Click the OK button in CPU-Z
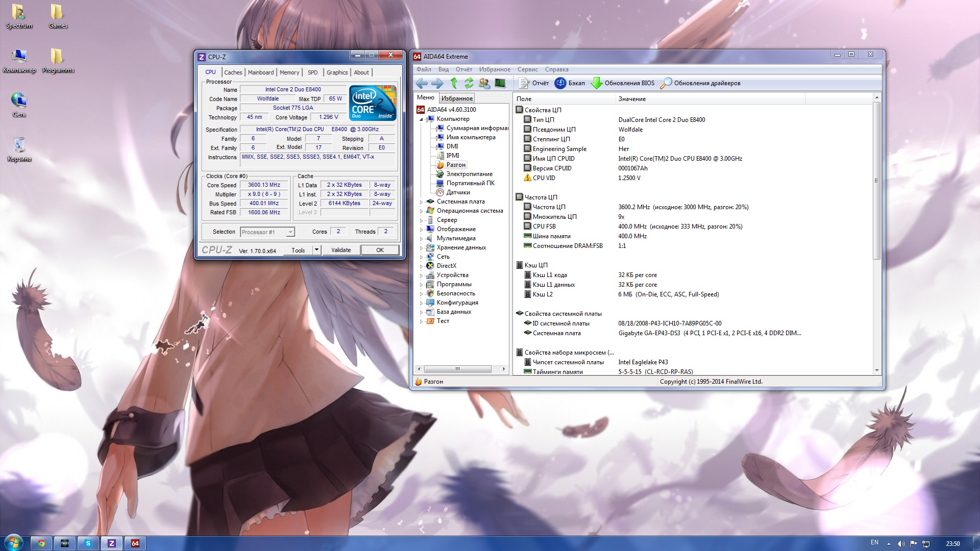 tap(380, 250)
